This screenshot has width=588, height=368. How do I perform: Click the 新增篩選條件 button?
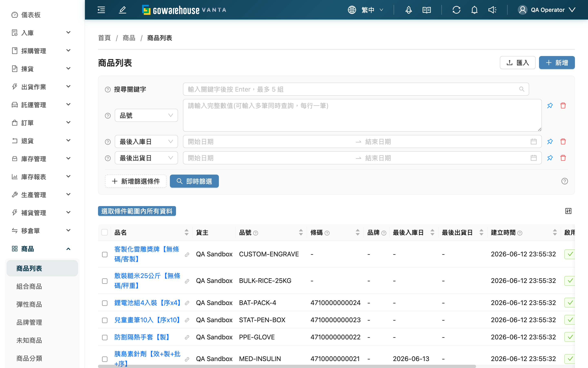pos(136,181)
